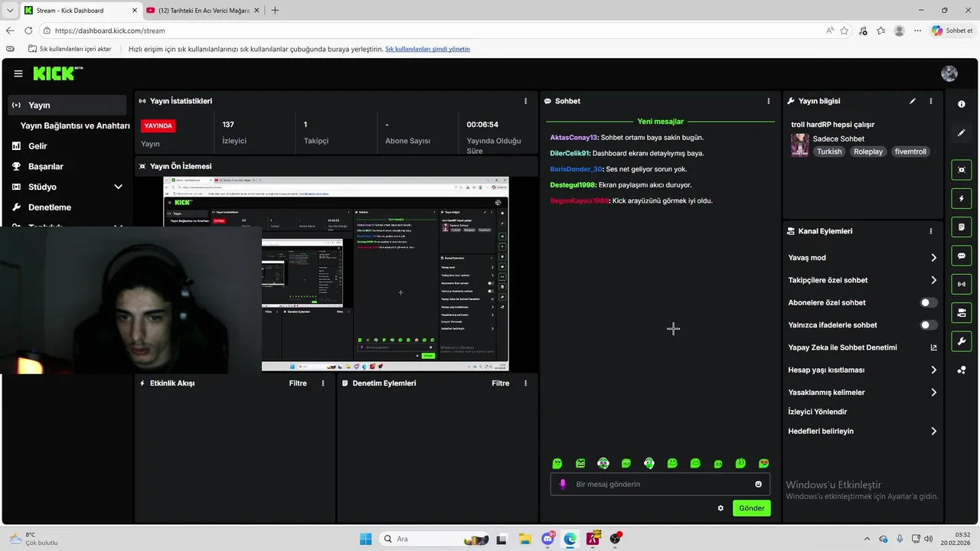Image resolution: width=980 pixels, height=551 pixels.
Task: Click the three-dots cluster icon in right sidebar
Action: pos(962,370)
